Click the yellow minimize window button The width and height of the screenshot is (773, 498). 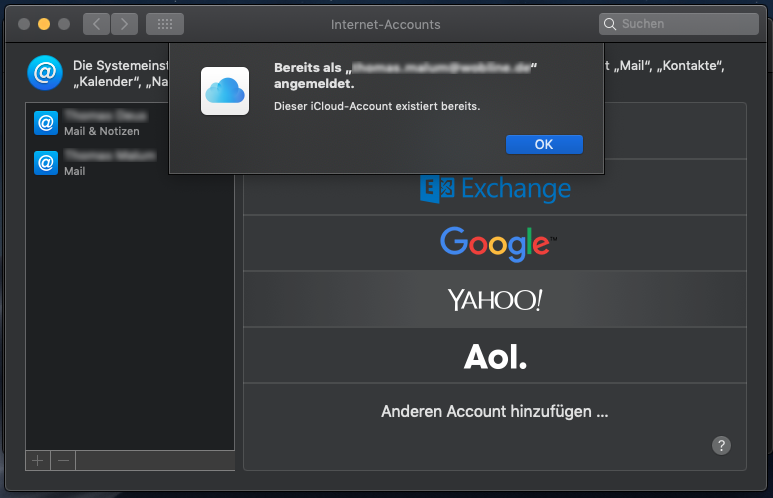44,24
